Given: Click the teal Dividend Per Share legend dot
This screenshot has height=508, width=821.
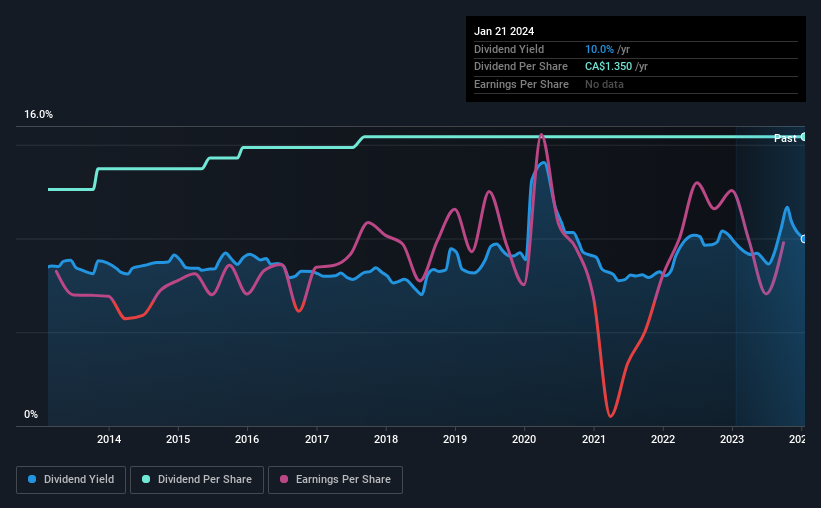Looking at the screenshot, I should [146, 479].
